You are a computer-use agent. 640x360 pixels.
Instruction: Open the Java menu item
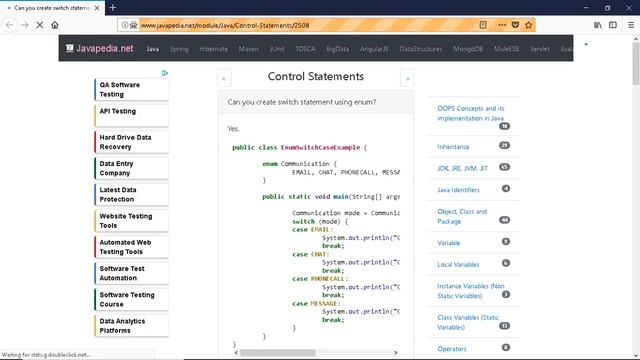click(153, 49)
